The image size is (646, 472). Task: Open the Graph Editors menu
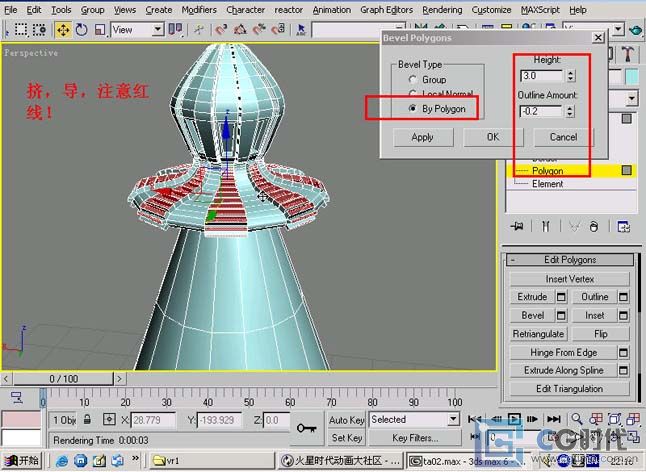tap(386, 9)
